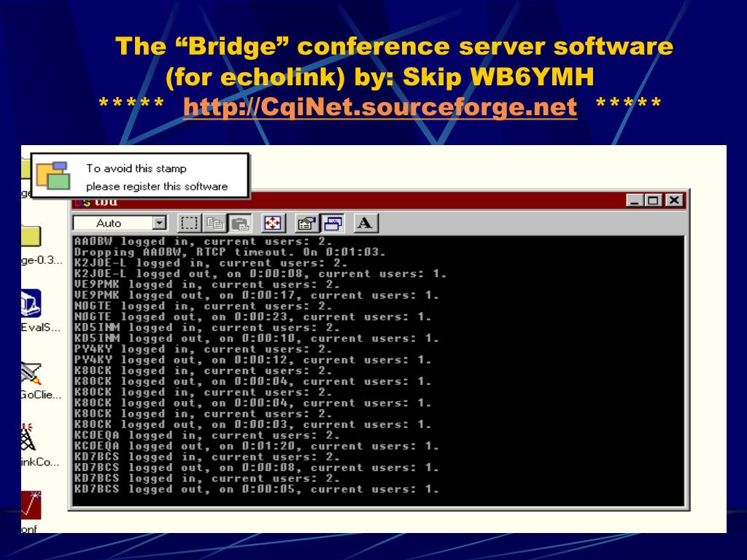
Task: Click the 'AA0BW logged in' console line
Action: [202, 241]
